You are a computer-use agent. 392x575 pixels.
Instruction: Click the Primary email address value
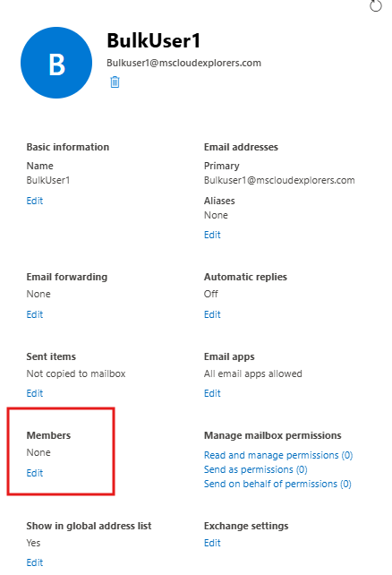(x=279, y=180)
